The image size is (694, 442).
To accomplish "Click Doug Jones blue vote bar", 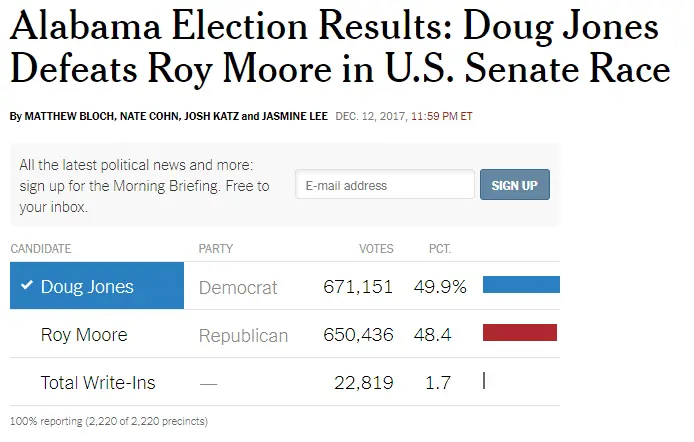I will (x=521, y=285).
